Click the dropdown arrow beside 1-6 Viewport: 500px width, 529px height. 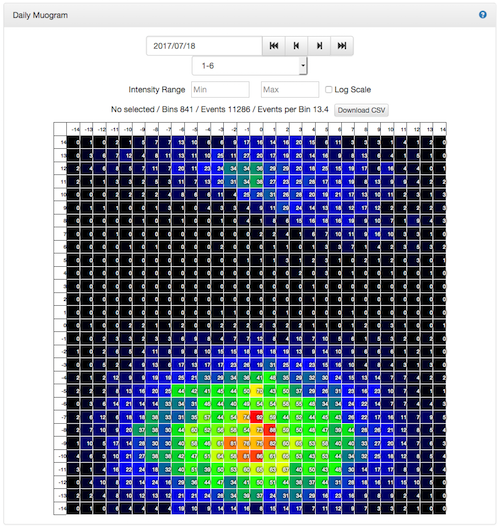pyautogui.click(x=303, y=66)
